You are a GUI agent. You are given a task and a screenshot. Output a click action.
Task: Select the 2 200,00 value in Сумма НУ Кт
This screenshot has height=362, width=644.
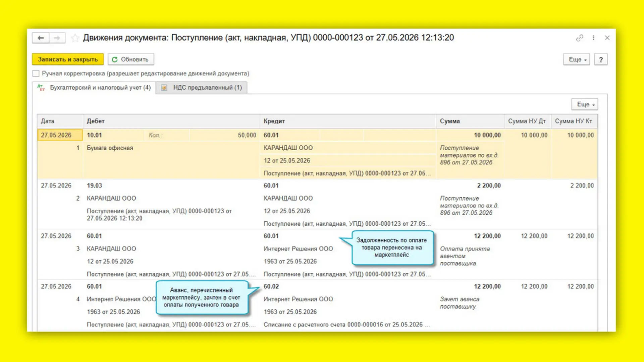[582, 186]
